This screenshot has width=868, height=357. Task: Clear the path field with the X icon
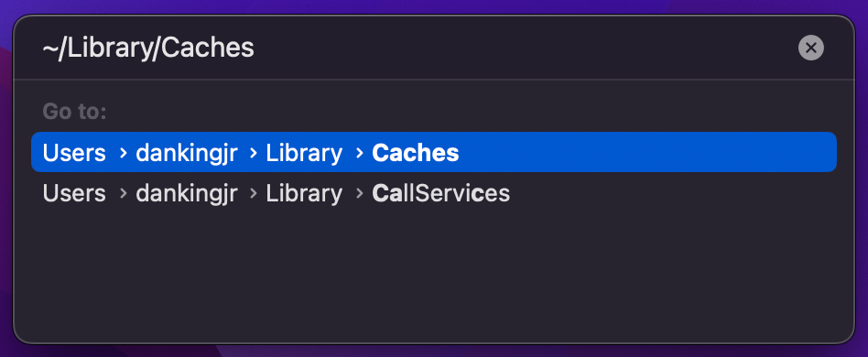tap(810, 49)
